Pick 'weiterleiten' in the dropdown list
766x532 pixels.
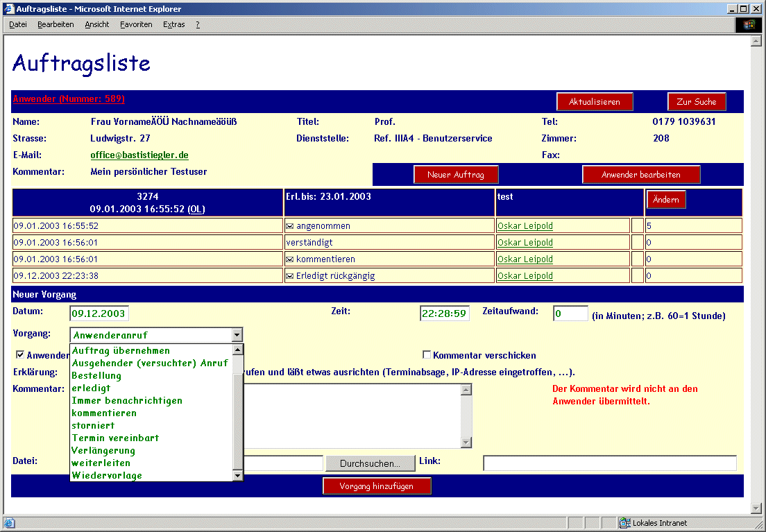101,463
